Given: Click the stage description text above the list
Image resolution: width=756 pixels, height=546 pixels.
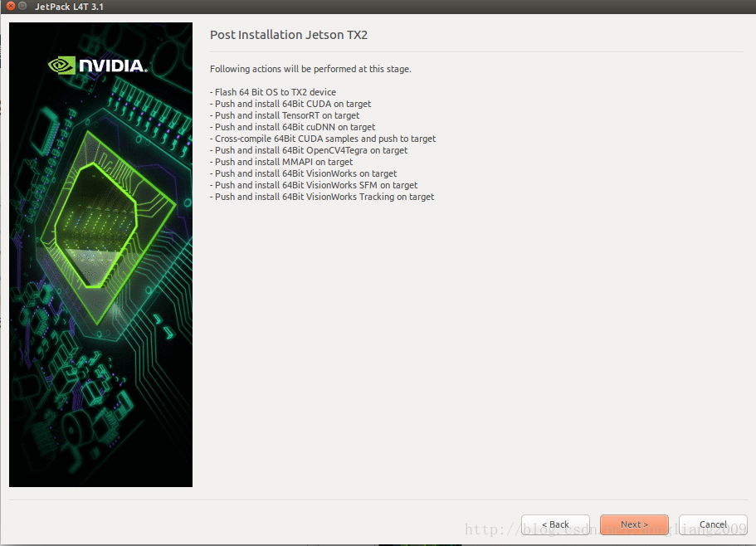Looking at the screenshot, I should (x=310, y=69).
